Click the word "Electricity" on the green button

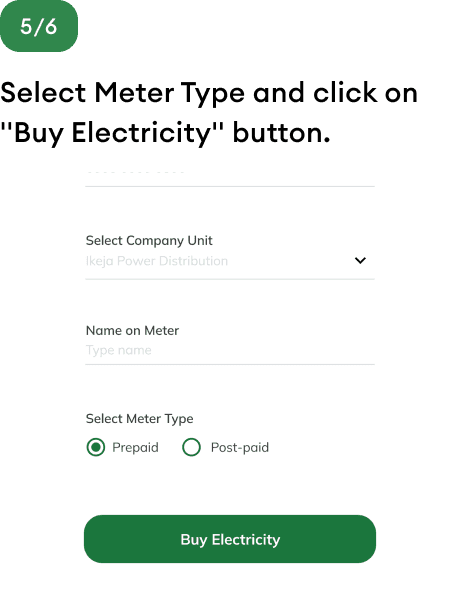tap(246, 539)
